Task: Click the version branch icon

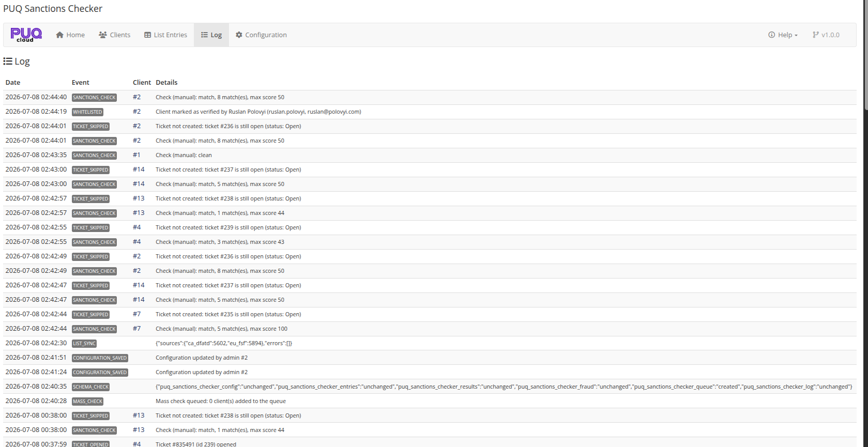Action: point(815,35)
